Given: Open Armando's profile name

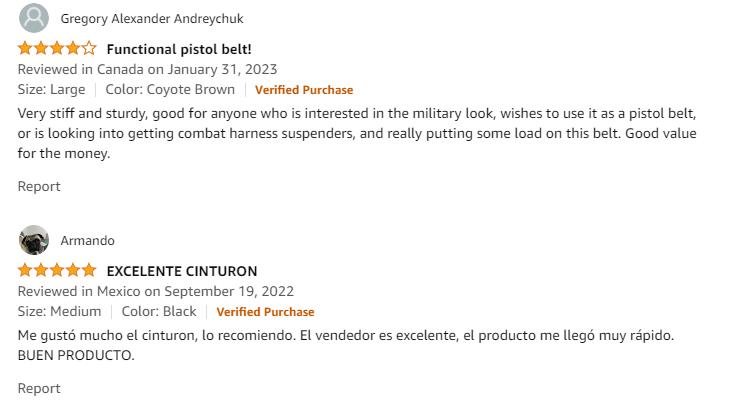Looking at the screenshot, I should click(87, 241).
